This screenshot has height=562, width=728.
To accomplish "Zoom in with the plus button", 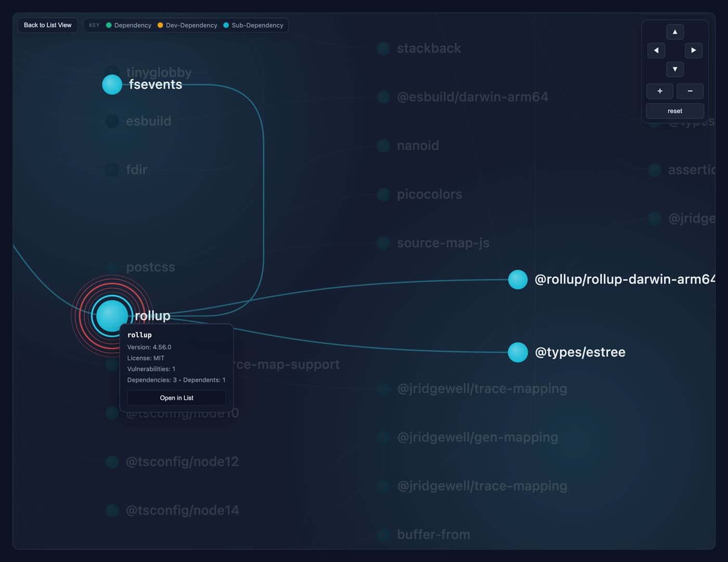I will point(659,91).
